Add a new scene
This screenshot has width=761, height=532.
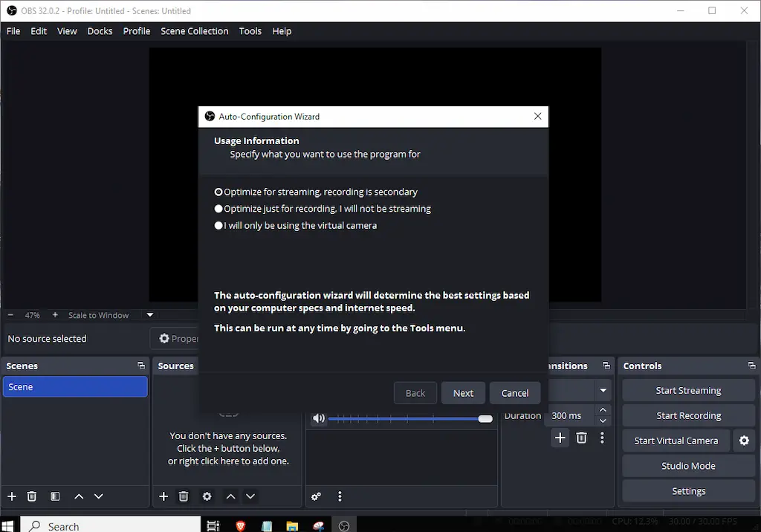(x=12, y=496)
